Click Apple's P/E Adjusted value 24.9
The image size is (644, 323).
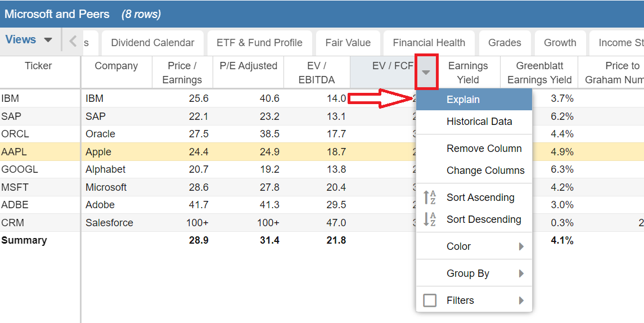coord(269,151)
